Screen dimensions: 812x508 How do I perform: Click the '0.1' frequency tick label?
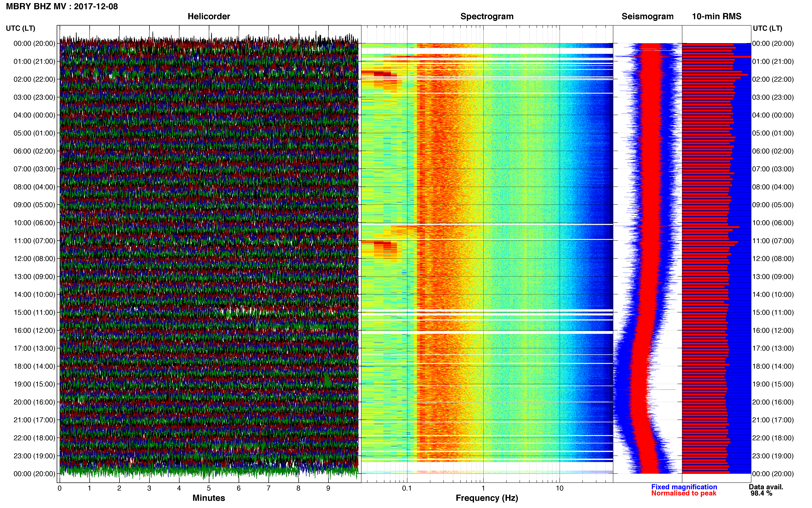[407, 488]
